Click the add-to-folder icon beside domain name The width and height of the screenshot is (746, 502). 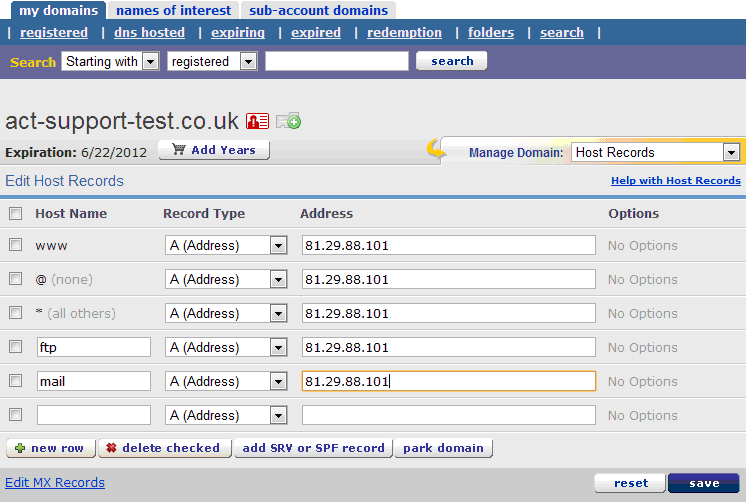(x=288, y=121)
